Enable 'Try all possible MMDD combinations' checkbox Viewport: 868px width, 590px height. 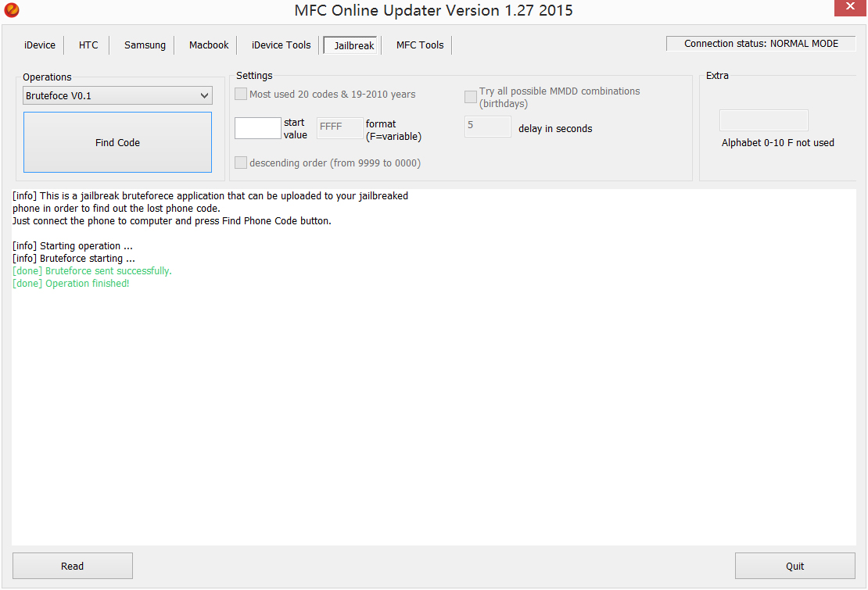pyautogui.click(x=471, y=97)
